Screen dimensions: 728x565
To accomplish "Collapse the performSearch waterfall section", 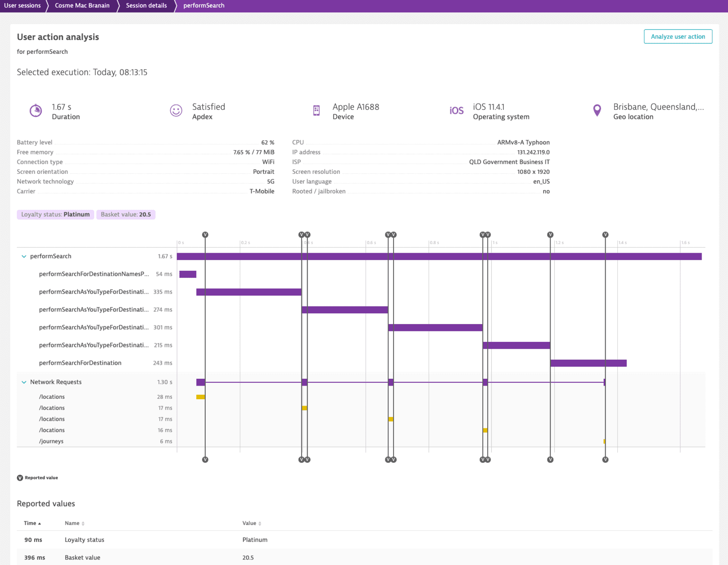I will [23, 256].
